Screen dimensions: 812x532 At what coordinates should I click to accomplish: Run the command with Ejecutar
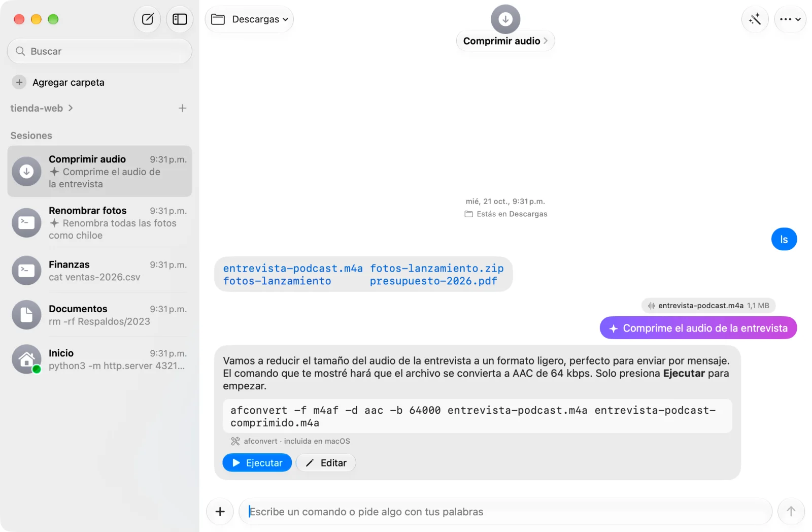257,463
